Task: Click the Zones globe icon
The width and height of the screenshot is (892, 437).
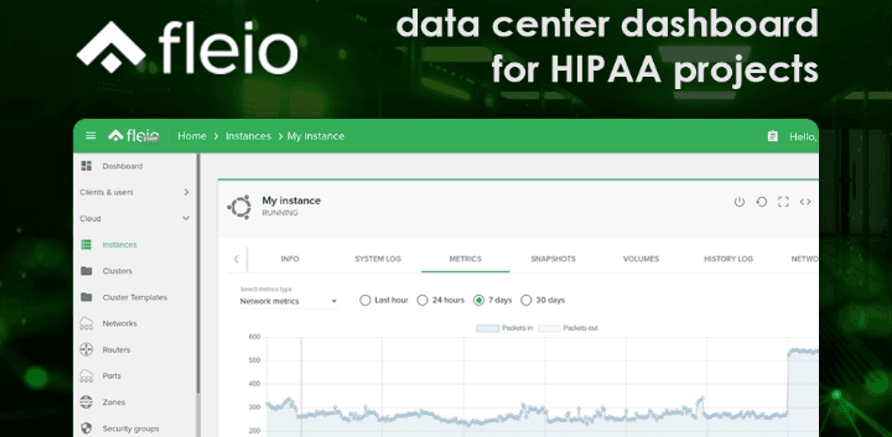Action: 86,402
